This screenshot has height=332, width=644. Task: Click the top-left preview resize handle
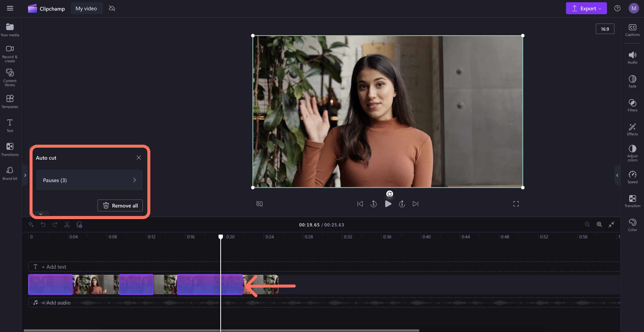(253, 36)
